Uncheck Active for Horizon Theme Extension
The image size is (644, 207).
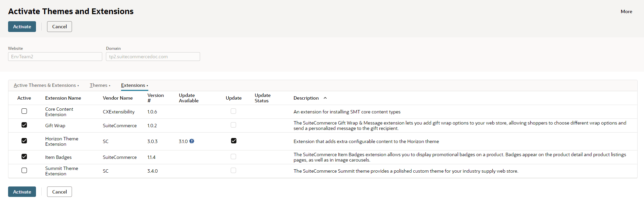[24, 141]
